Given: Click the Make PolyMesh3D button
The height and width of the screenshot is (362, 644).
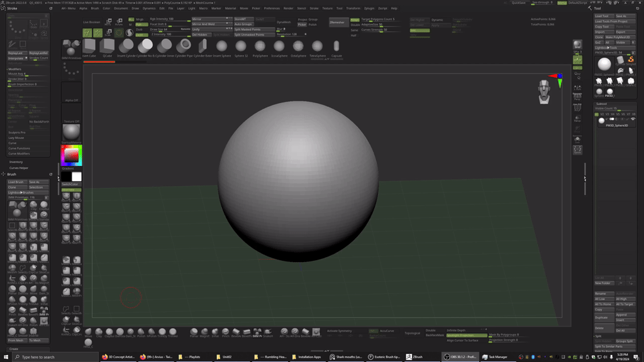Looking at the screenshot, I should click(x=619, y=37).
